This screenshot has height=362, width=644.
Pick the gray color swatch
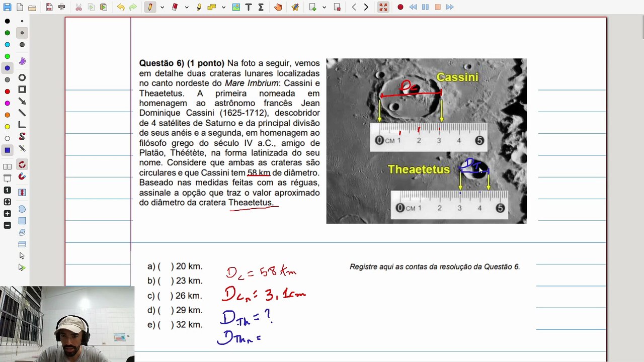(x=7, y=80)
